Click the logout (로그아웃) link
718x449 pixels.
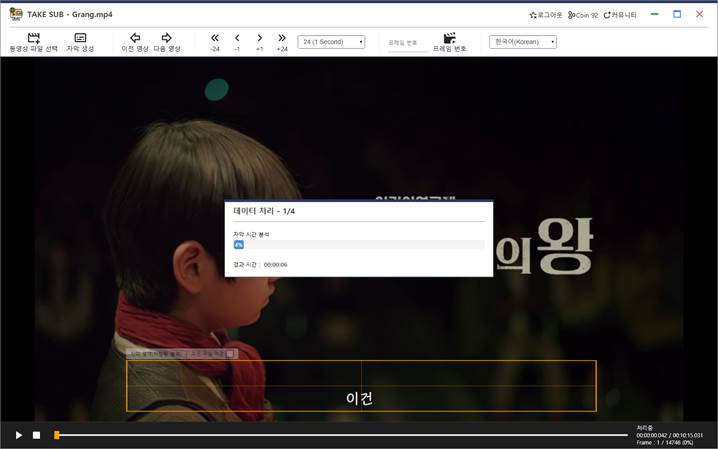tap(546, 15)
